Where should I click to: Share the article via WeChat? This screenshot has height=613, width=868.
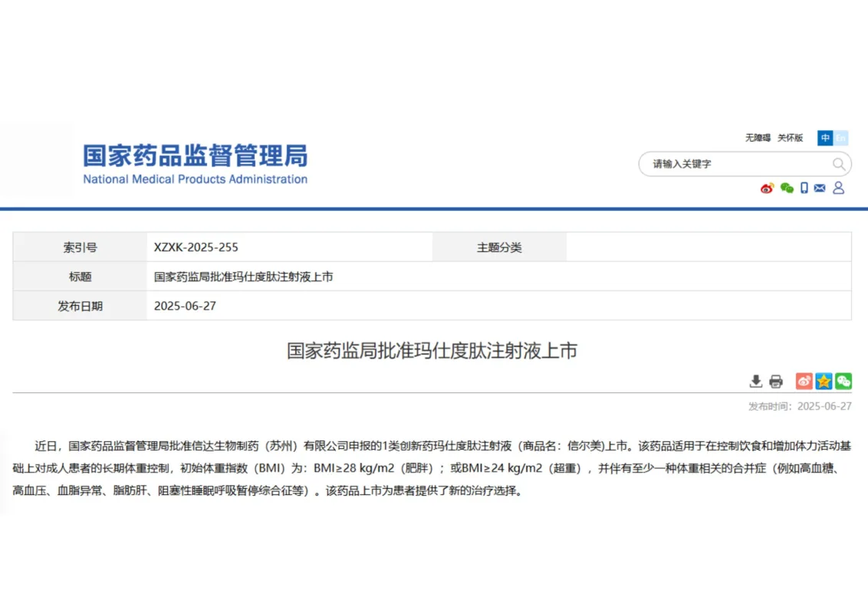tap(843, 381)
